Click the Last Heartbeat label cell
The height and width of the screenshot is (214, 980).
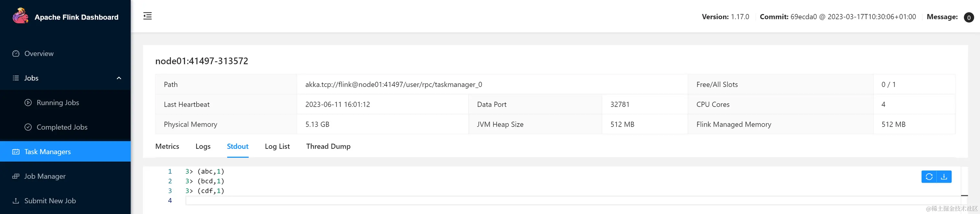click(x=226, y=104)
